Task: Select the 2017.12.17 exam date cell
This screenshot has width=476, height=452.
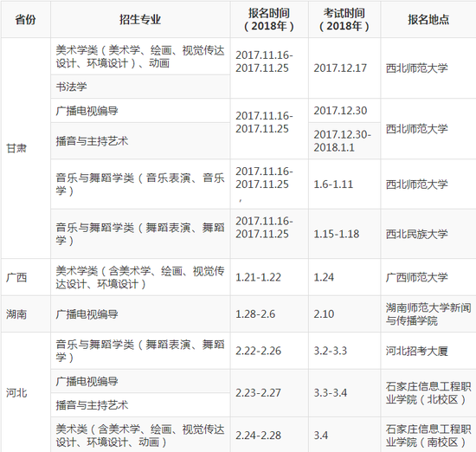Action: tap(344, 68)
